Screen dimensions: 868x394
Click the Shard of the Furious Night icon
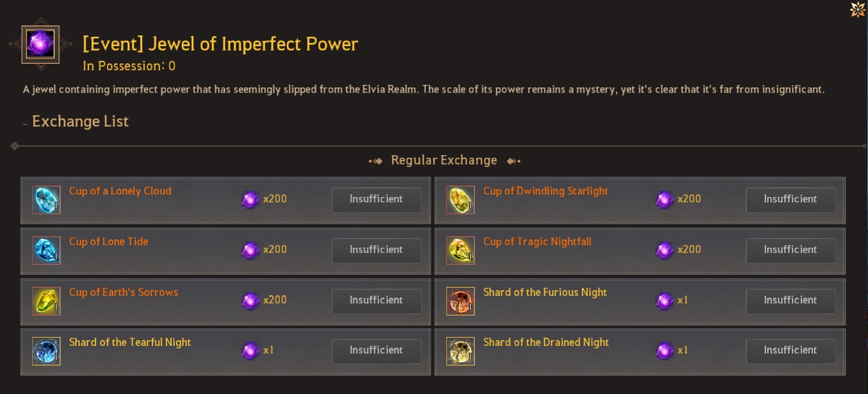(460, 301)
